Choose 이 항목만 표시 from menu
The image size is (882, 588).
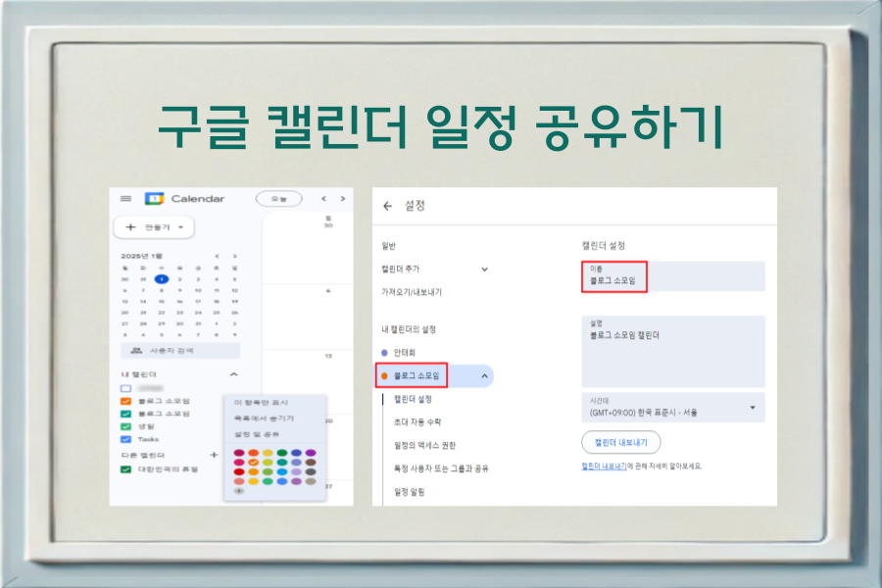(261, 403)
